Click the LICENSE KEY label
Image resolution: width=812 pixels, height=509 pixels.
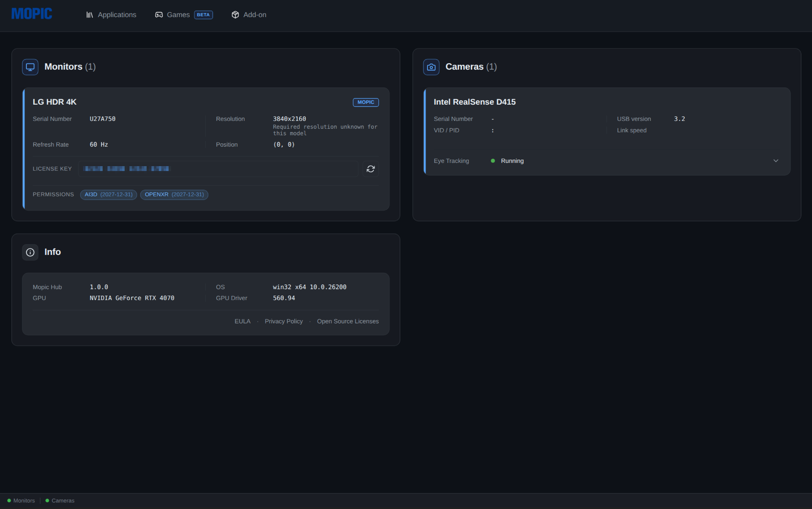pos(52,169)
